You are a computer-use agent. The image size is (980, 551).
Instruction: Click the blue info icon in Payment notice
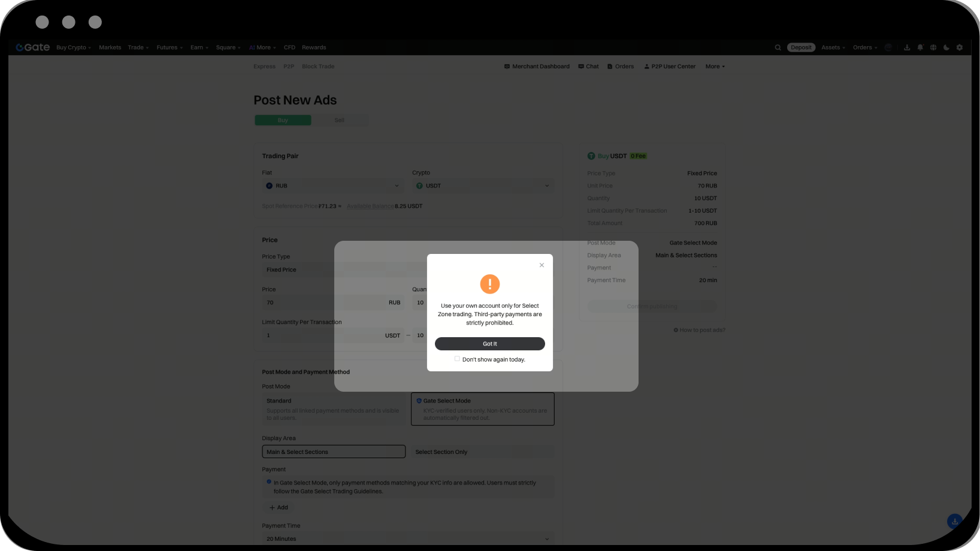(269, 482)
